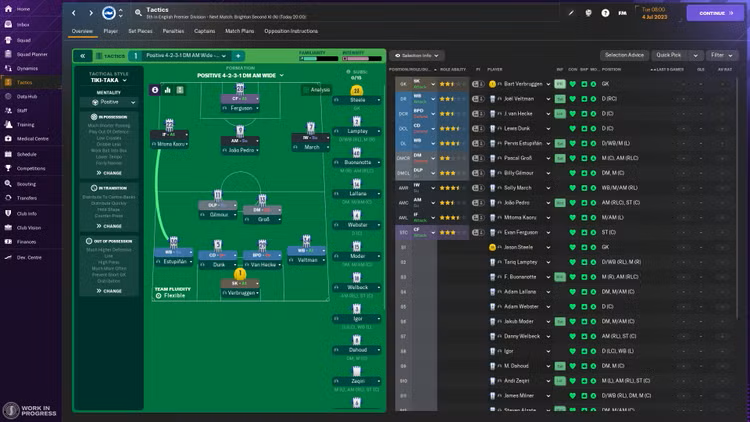Collapse the tactics panel with double-arrow

85,56
